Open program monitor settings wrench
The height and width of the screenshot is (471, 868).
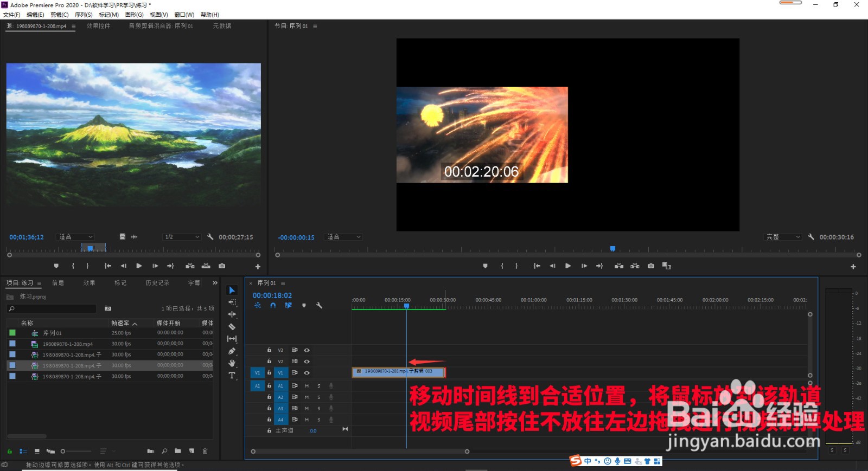(811, 237)
